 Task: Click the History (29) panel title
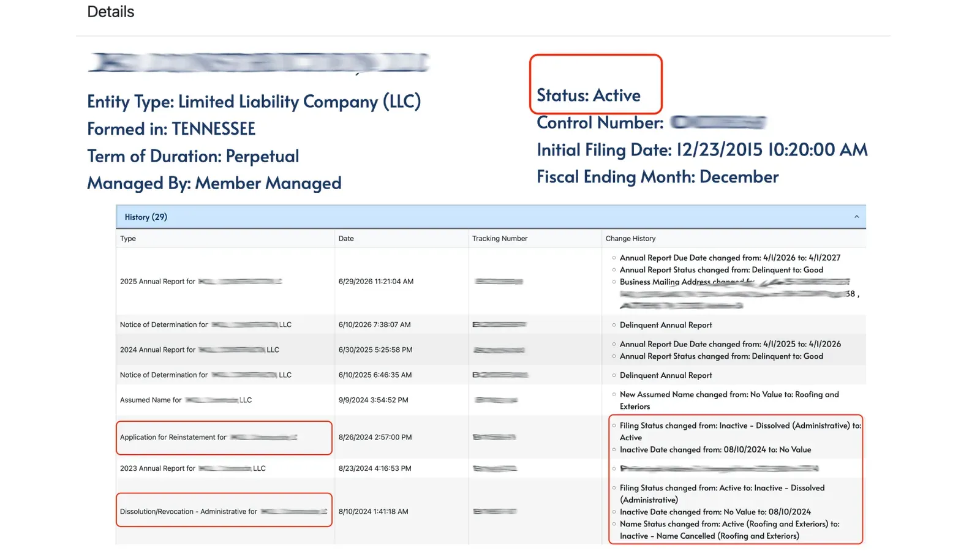(146, 217)
